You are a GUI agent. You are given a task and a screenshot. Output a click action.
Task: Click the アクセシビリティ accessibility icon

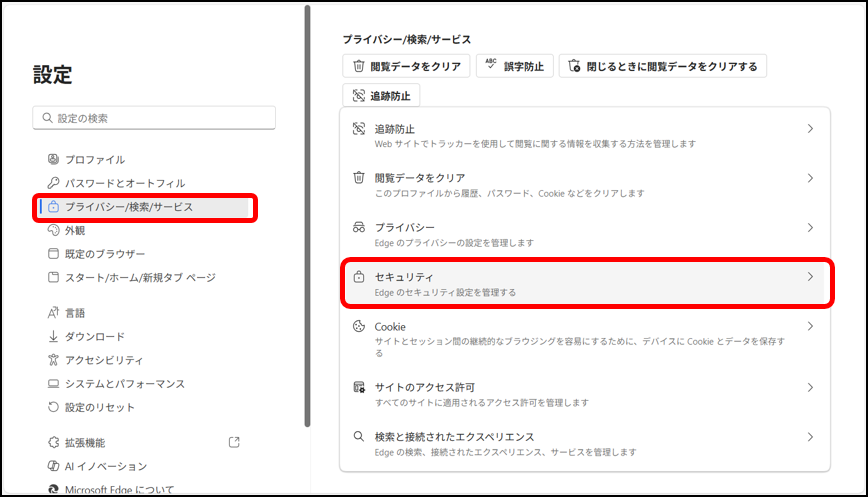tap(55, 360)
